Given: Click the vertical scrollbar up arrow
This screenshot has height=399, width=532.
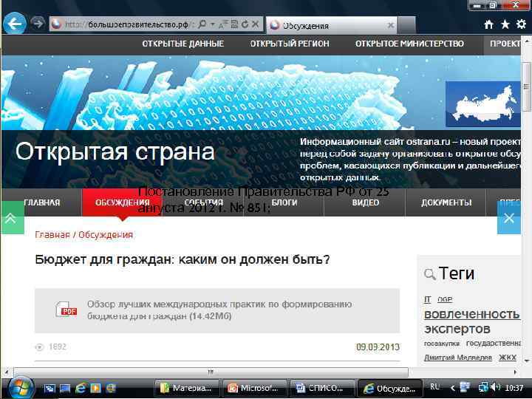Looking at the screenshot, I should (527, 41).
